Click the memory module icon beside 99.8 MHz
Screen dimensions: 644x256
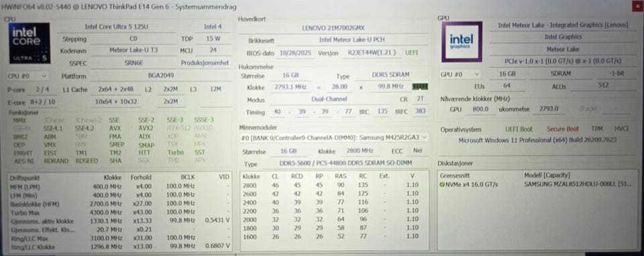tap(420, 86)
